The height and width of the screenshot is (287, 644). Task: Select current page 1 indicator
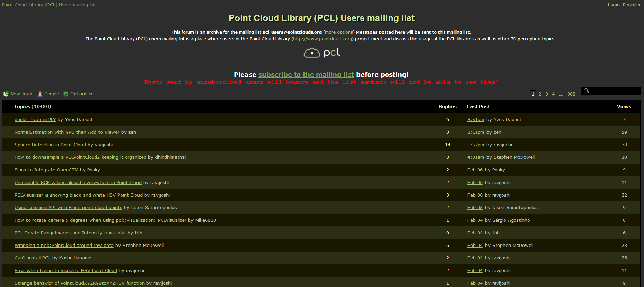(x=533, y=94)
